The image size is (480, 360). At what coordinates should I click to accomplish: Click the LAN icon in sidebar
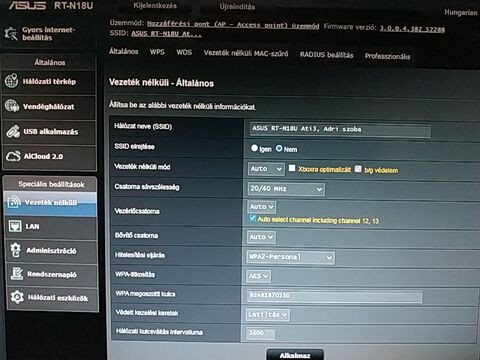click(x=15, y=226)
